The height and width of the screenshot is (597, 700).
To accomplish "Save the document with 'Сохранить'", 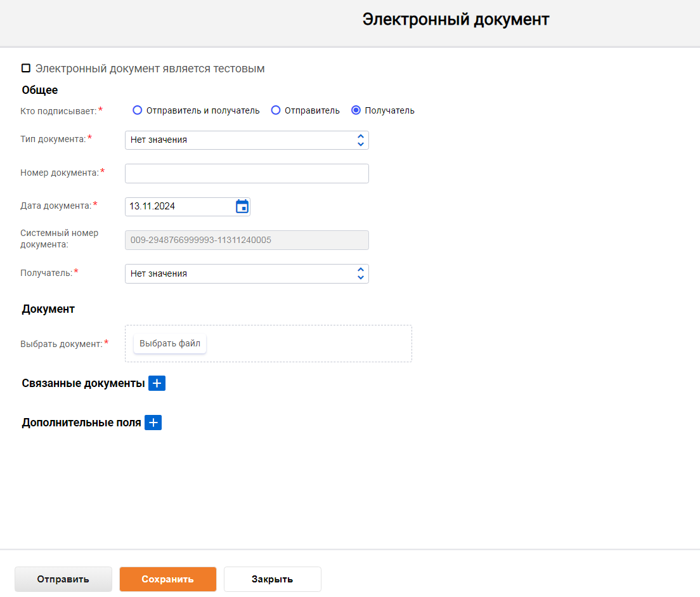I will click(x=168, y=579).
